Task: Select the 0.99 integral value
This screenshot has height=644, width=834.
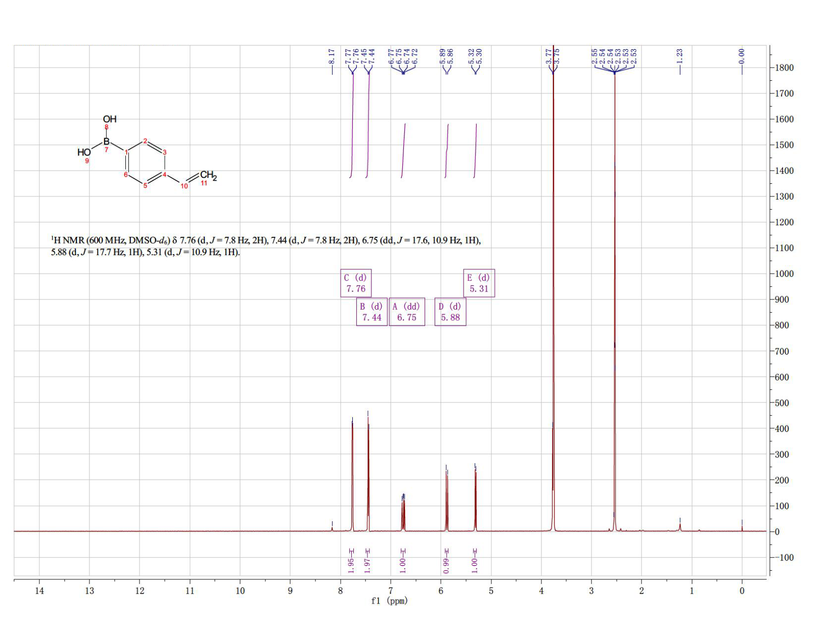Action: click(x=446, y=566)
